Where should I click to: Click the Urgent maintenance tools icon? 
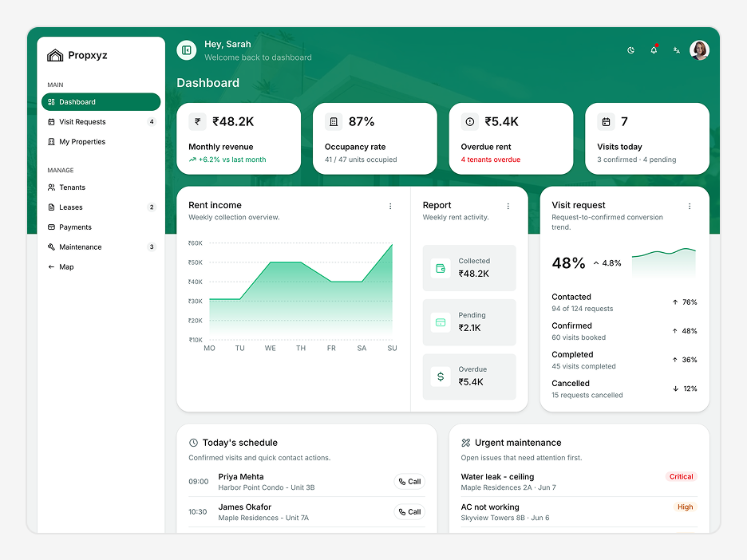[x=466, y=443]
